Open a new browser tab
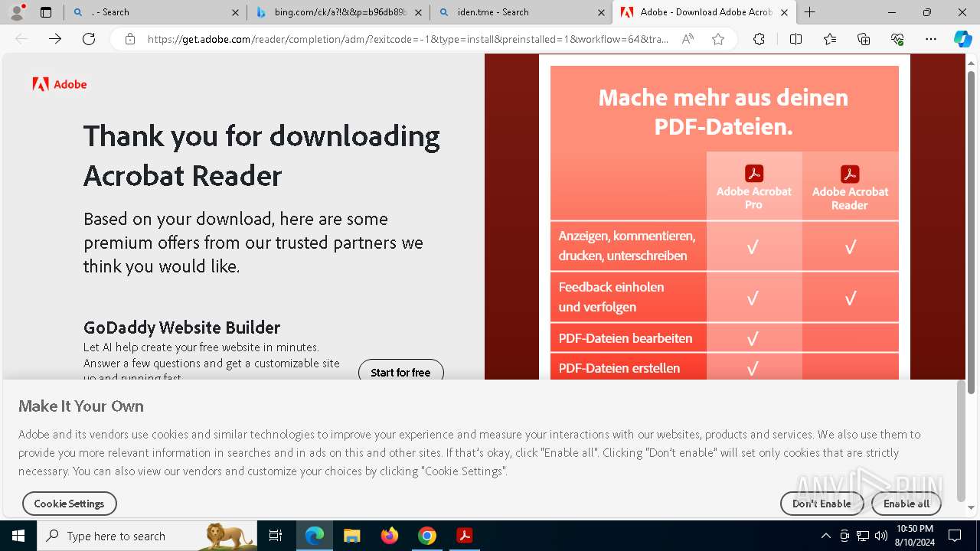This screenshot has width=980, height=551. tap(809, 12)
